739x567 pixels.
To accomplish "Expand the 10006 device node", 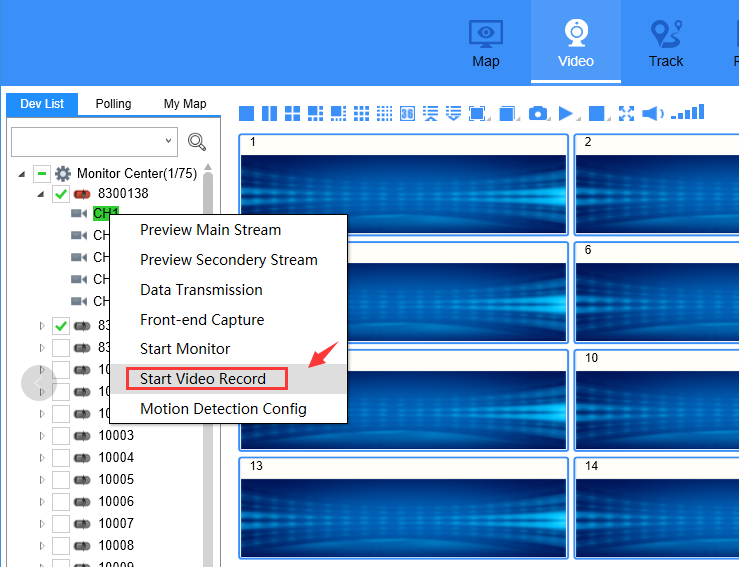I will point(42,501).
